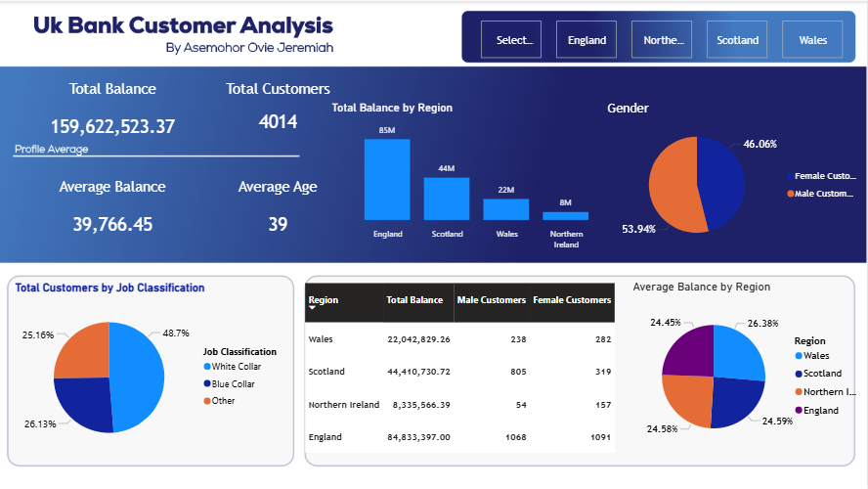Click Other job classification legend marker

(x=207, y=401)
